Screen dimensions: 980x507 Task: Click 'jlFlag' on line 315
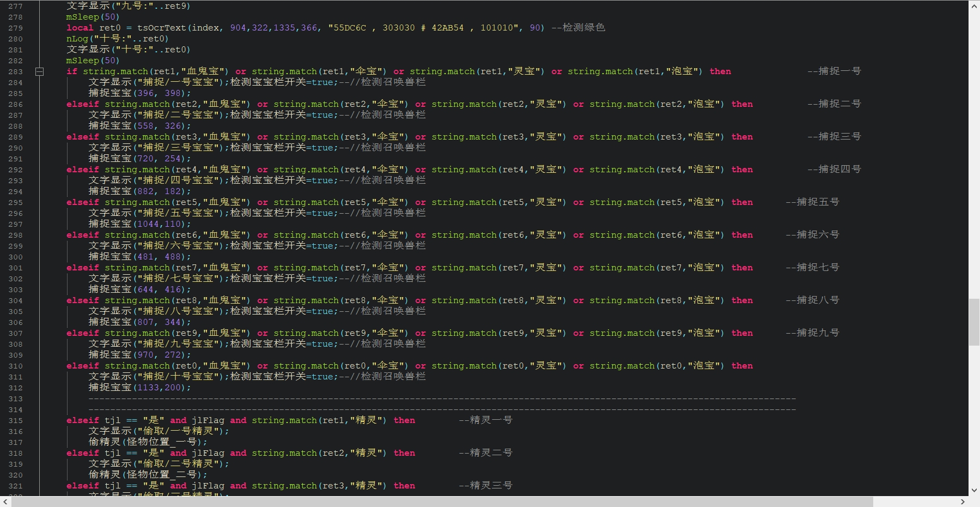(208, 420)
